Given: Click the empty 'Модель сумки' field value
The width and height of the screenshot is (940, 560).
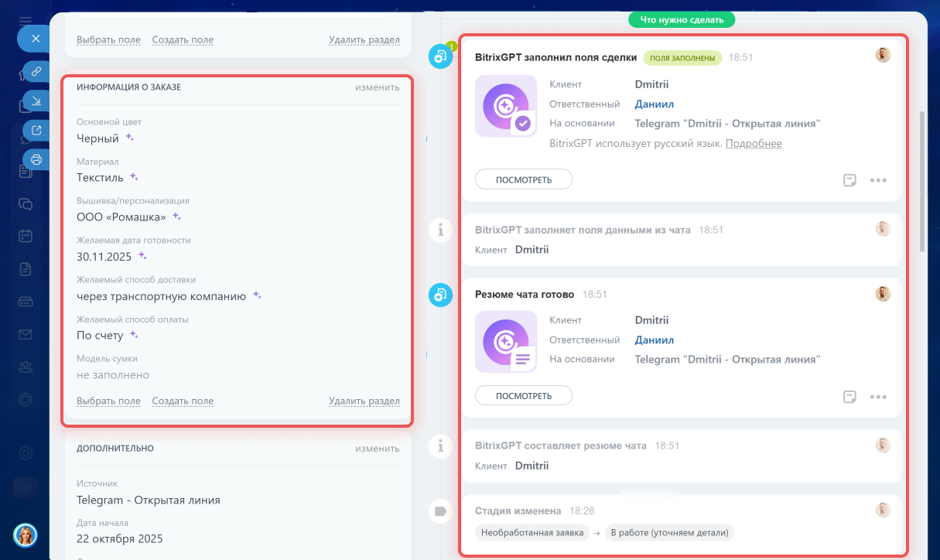Looking at the screenshot, I should [x=113, y=375].
